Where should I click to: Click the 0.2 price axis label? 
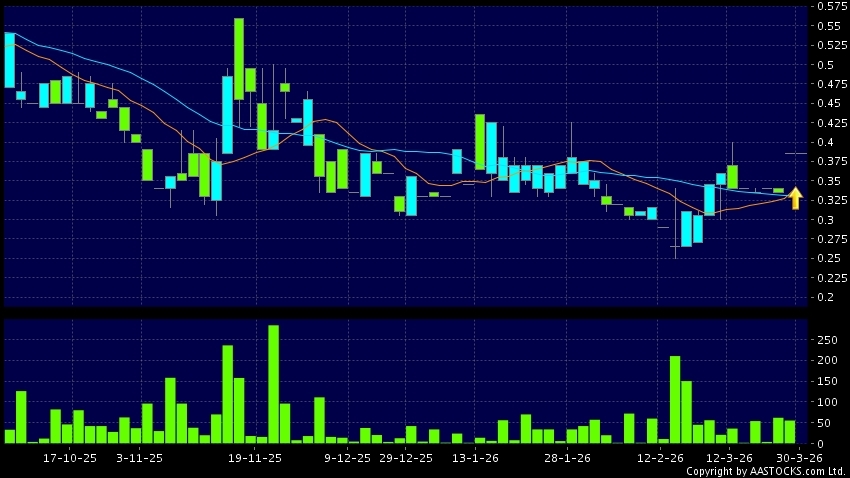pyautogui.click(x=828, y=297)
